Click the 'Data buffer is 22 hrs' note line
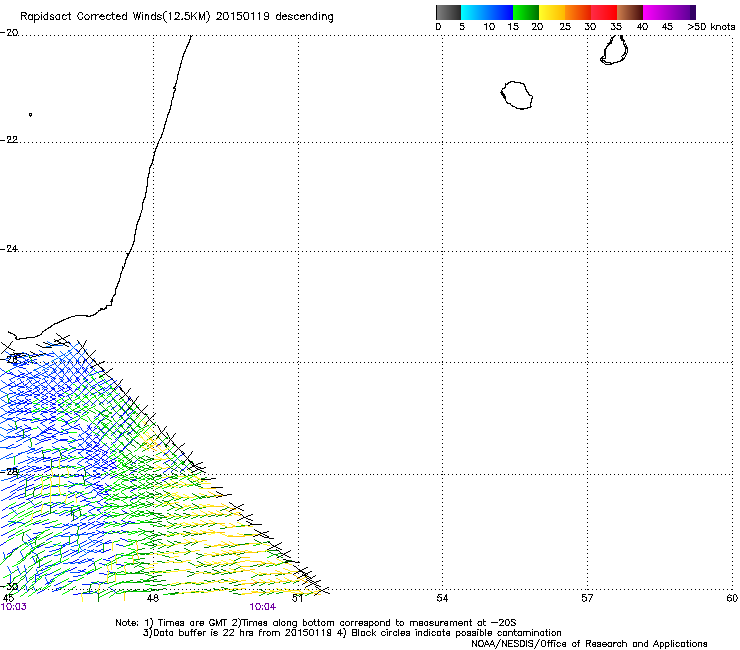740x650 pixels. (x=352, y=633)
